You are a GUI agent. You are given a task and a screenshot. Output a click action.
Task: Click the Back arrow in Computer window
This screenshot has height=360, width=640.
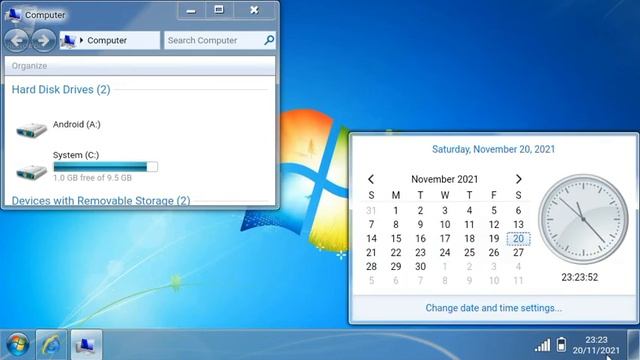click(16, 40)
